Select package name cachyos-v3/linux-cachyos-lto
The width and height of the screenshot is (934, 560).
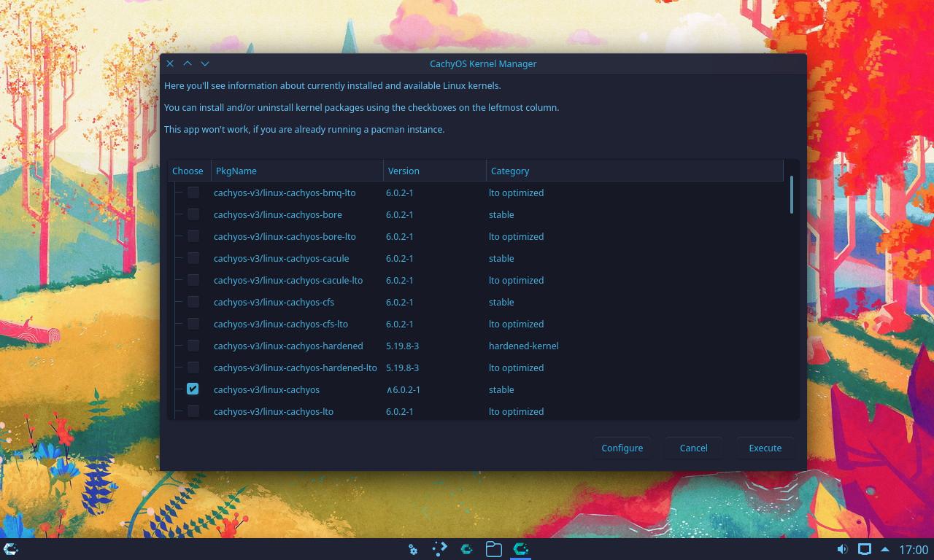274,411
